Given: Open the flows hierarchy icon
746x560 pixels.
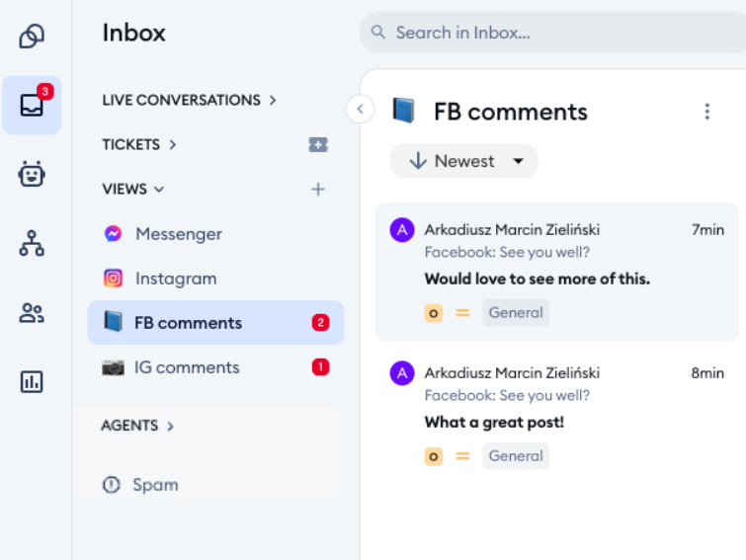Looking at the screenshot, I should coord(32,243).
